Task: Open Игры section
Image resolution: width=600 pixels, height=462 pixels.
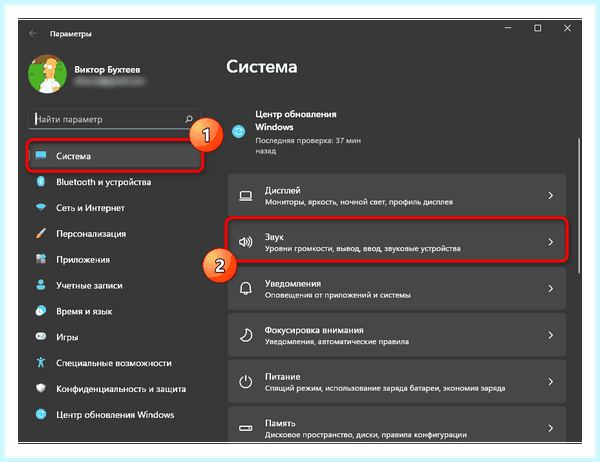Action: 67,337
